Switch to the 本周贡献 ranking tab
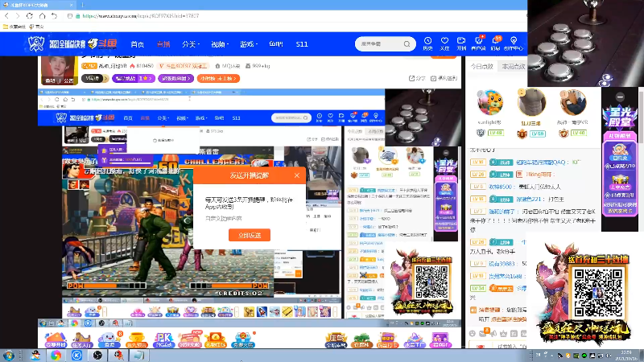Screen dimensions: 644x362 click(514, 67)
